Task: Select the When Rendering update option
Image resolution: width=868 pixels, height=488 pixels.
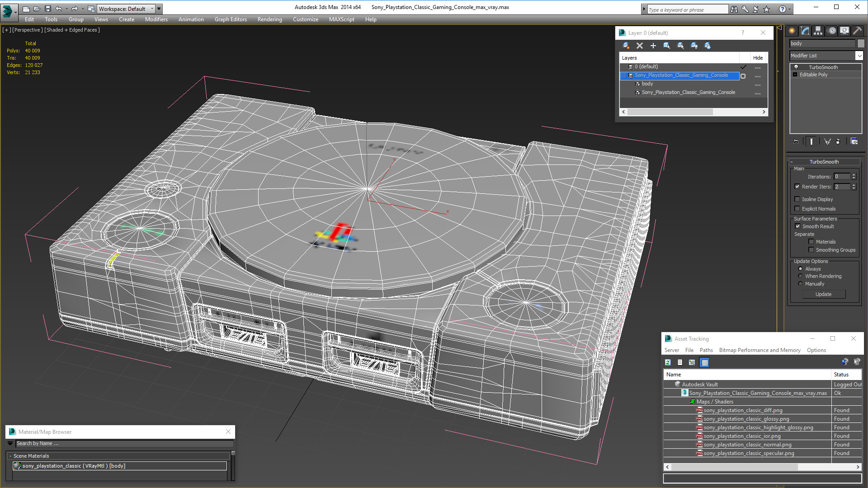Action: click(x=800, y=276)
